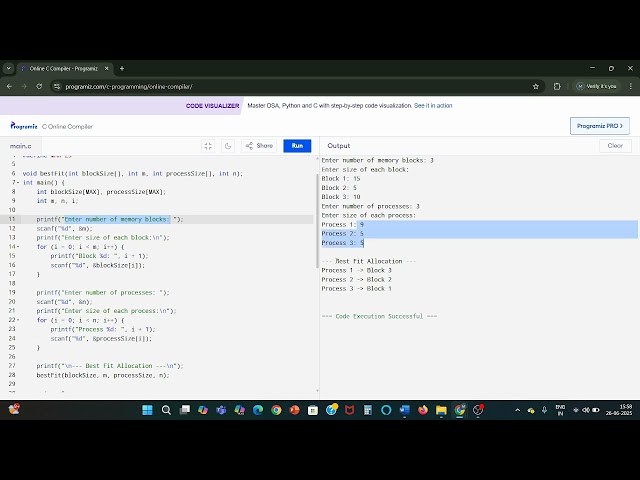Click 'Enter number of processes: 3' output
Viewport: 640px width, 480px height.
click(x=371, y=206)
